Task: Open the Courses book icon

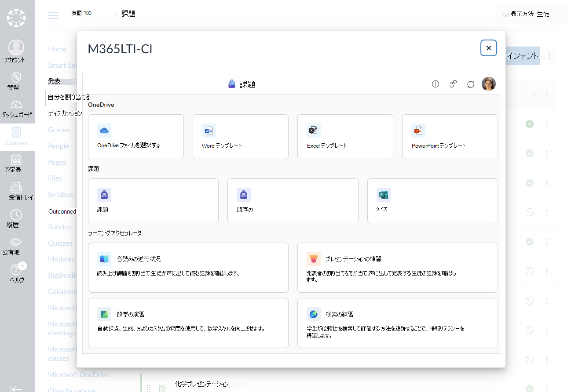Action: tap(16, 132)
